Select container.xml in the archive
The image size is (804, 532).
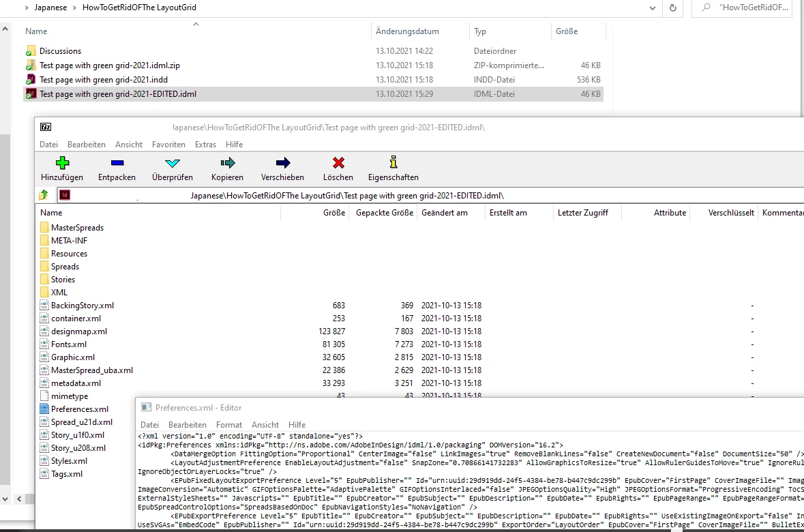pyautogui.click(x=76, y=318)
